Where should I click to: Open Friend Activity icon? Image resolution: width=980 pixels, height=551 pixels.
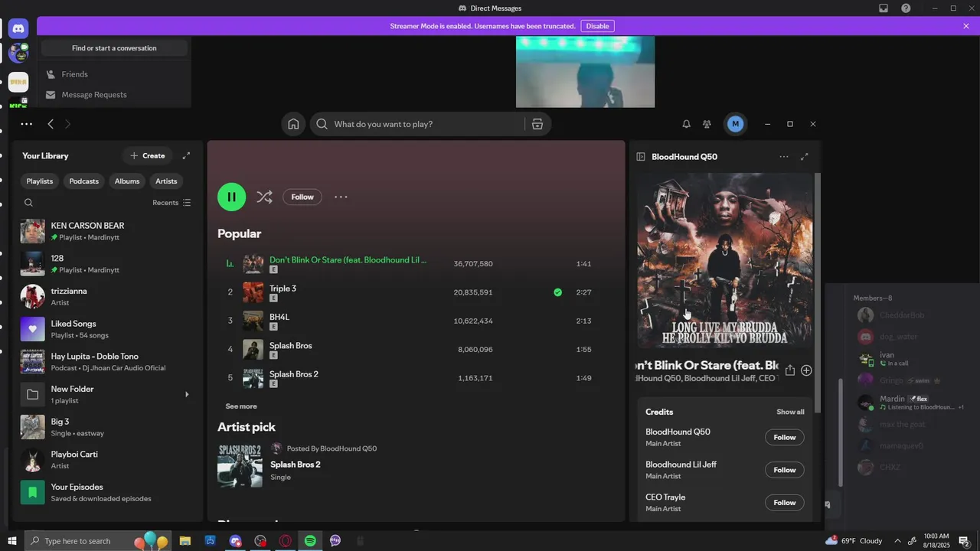pyautogui.click(x=707, y=124)
